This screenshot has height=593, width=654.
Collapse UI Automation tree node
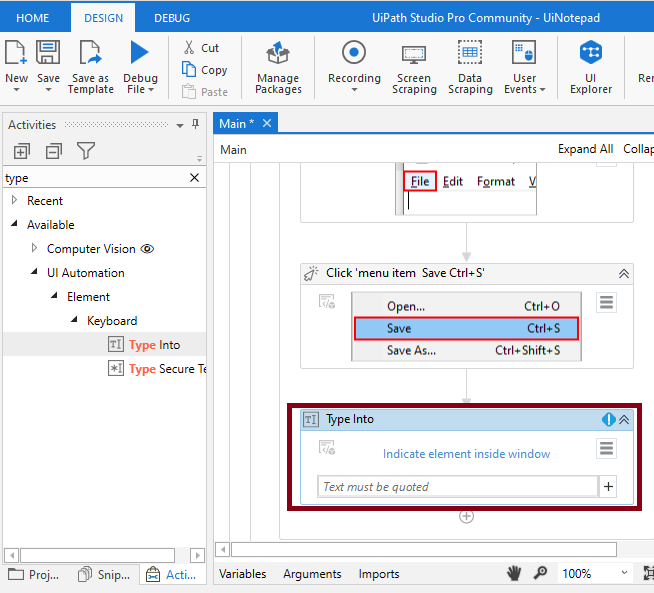34,272
